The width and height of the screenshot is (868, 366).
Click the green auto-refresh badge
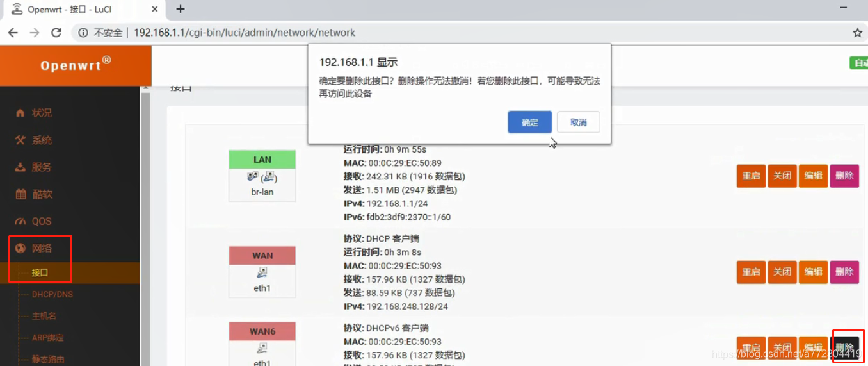coord(858,63)
